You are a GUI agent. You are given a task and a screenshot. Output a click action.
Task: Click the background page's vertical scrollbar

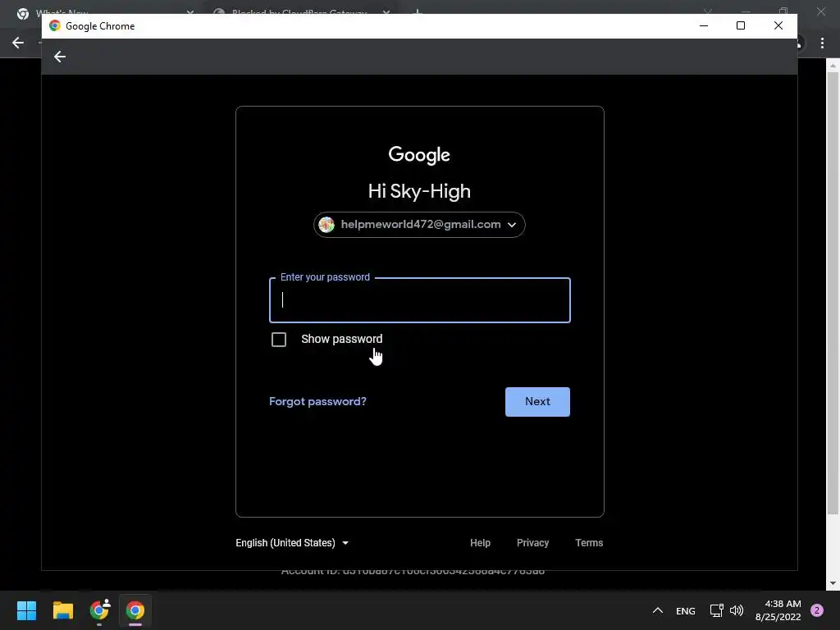point(833,294)
